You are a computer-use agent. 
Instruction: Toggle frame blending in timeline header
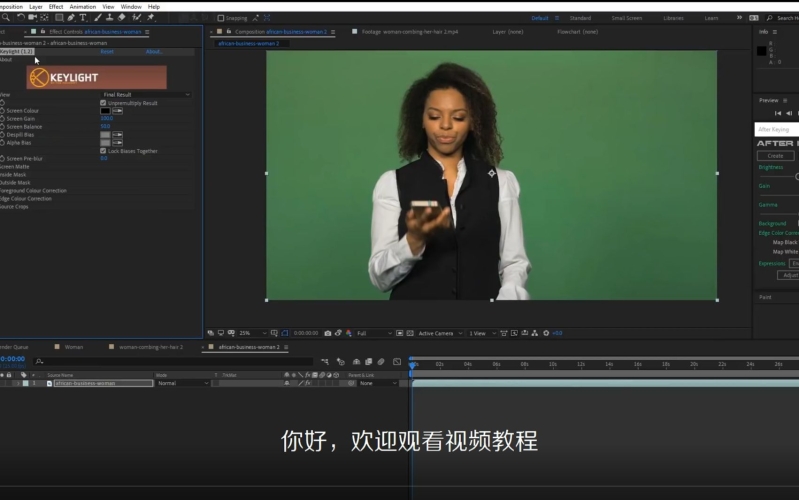(368, 362)
